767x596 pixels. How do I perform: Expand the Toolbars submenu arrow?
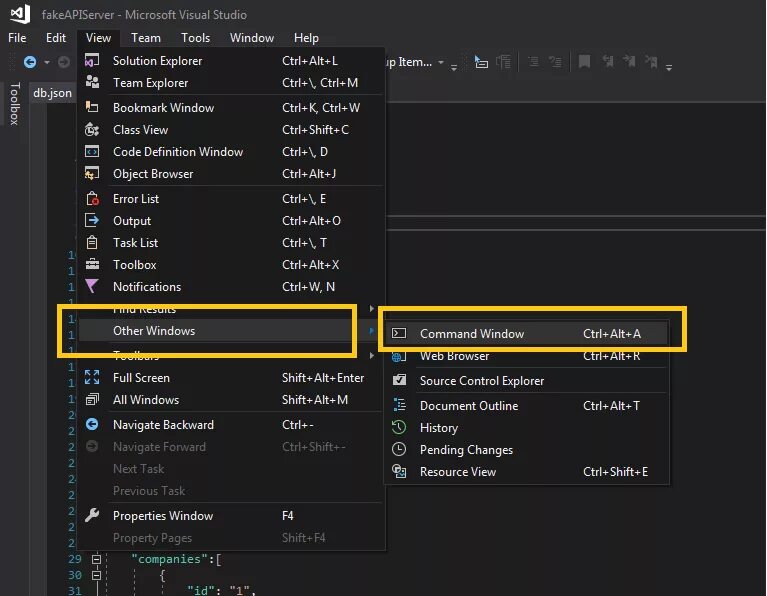tap(371, 355)
